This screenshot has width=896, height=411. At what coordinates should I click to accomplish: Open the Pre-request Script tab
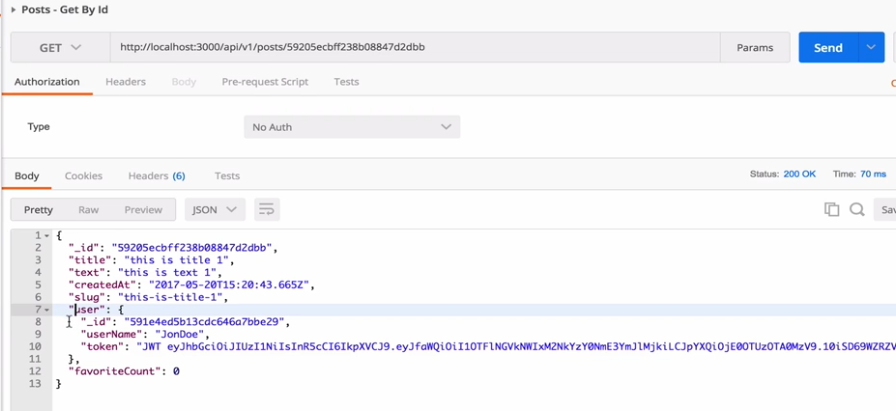265,82
